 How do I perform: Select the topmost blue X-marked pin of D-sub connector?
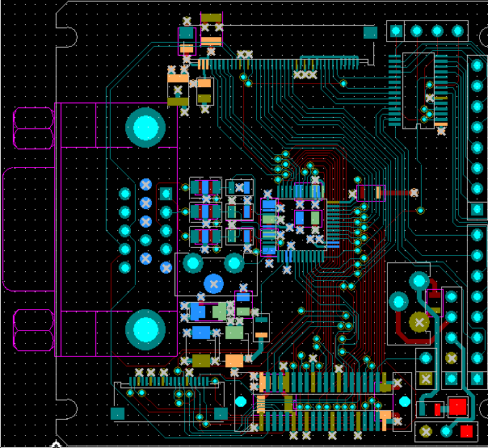[x=145, y=185]
